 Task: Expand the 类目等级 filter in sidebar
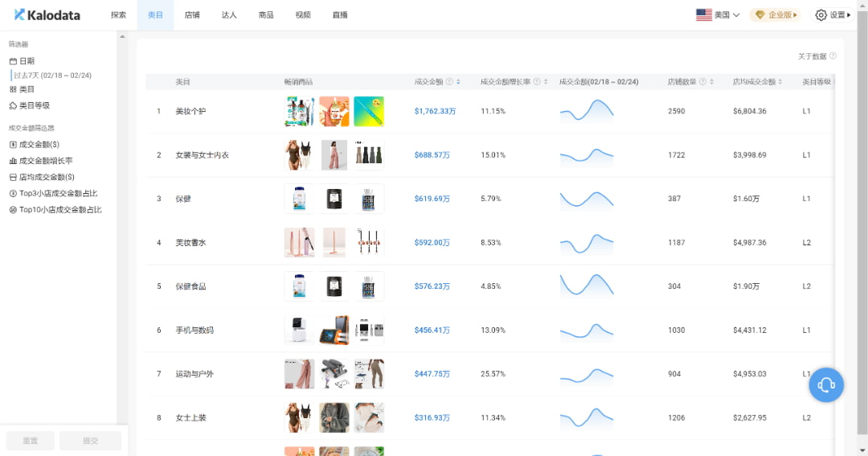tap(35, 105)
